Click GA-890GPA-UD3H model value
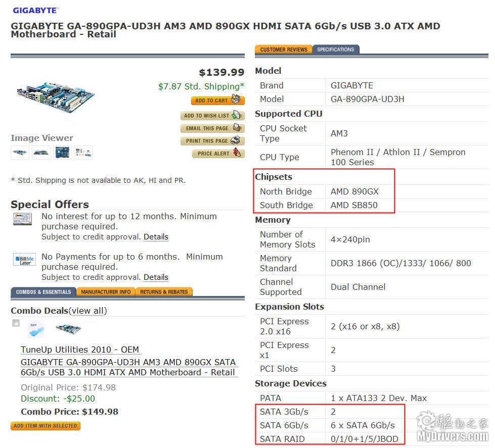Viewport: 495px width, 448px height. click(x=368, y=99)
